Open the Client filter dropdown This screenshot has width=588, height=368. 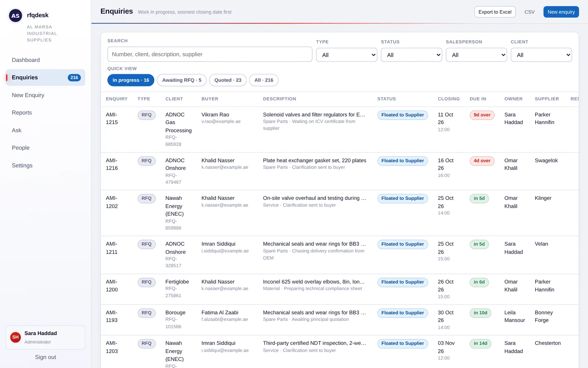click(x=541, y=55)
